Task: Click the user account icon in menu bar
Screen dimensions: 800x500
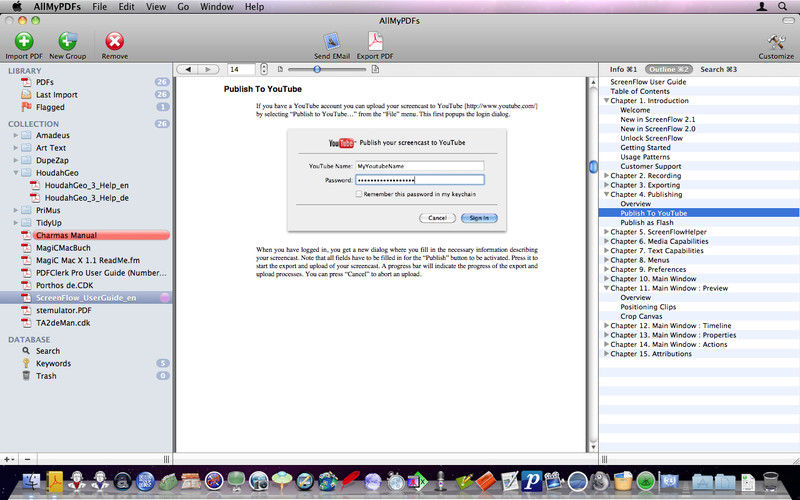Action: pyautogui.click(x=762, y=7)
